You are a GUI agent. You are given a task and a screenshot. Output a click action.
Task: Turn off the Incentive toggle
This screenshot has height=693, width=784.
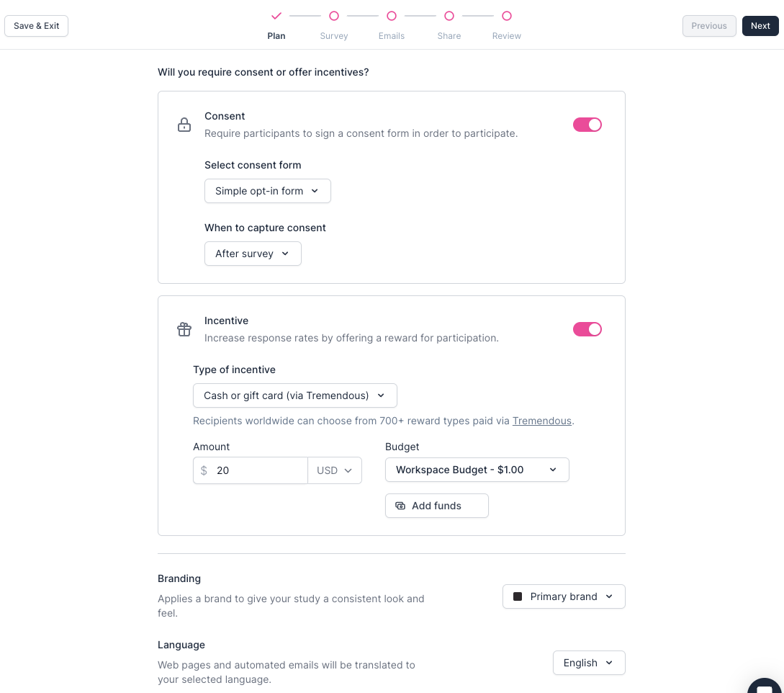pos(587,329)
